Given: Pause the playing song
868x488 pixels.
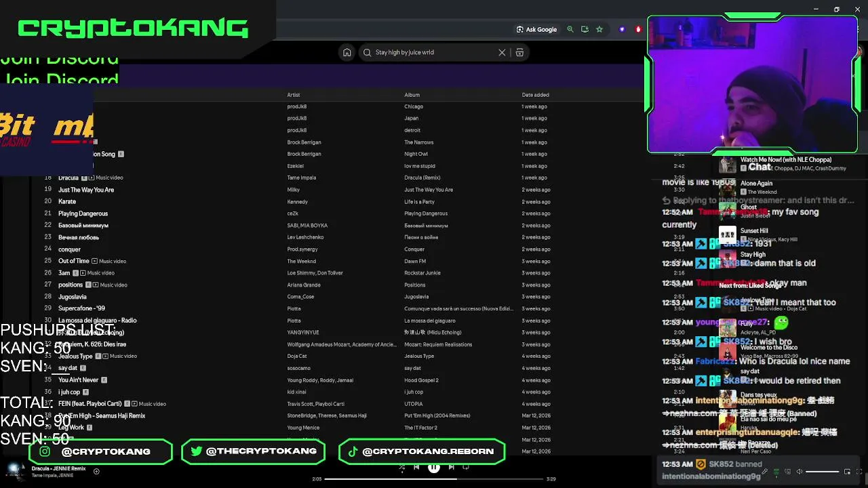Looking at the screenshot, I should pyautogui.click(x=434, y=467).
